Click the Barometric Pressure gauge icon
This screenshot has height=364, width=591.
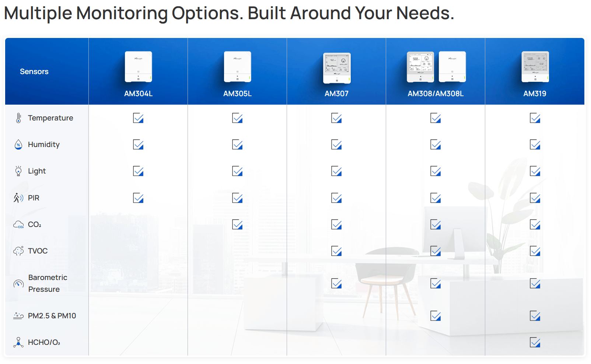click(18, 283)
